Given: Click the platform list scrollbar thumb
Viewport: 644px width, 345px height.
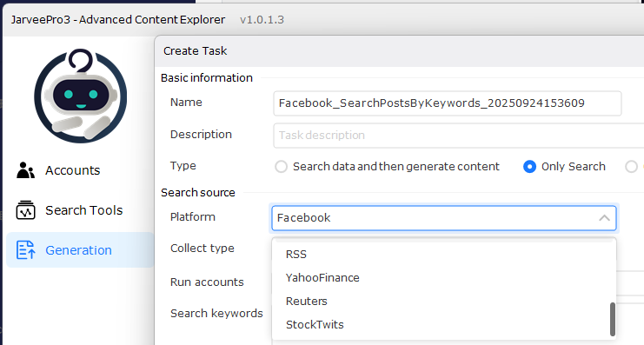Looking at the screenshot, I should 613,319.
